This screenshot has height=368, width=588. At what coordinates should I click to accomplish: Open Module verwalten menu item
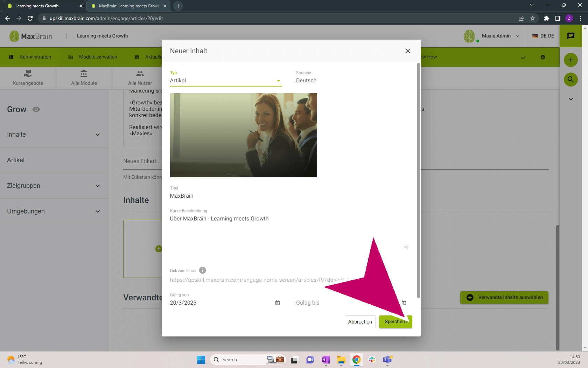93,57
